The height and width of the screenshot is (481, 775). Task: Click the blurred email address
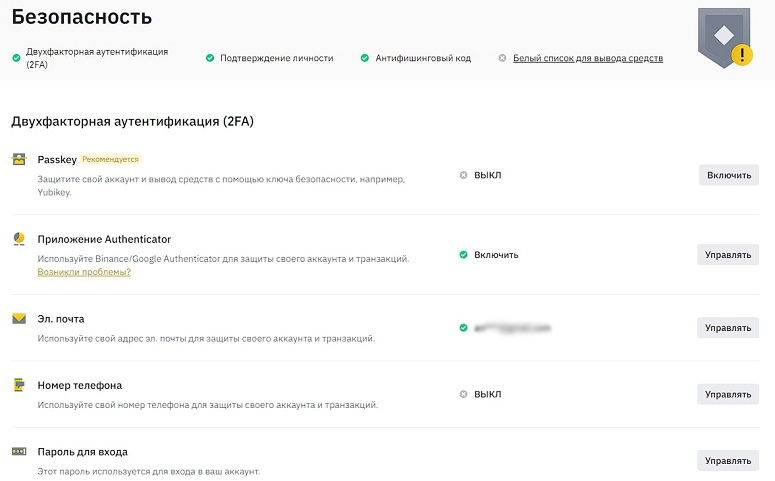(x=512, y=328)
